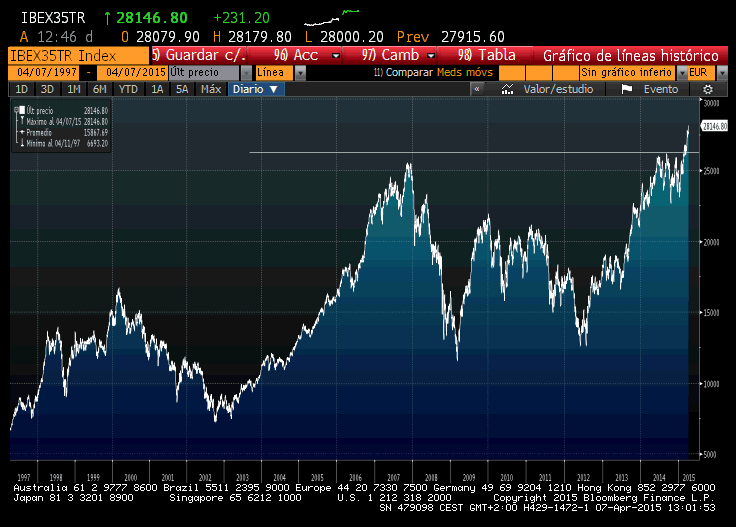Click the Valor/estudio chart icon
Screen dimensions: 736x527
pyautogui.click(x=507, y=89)
